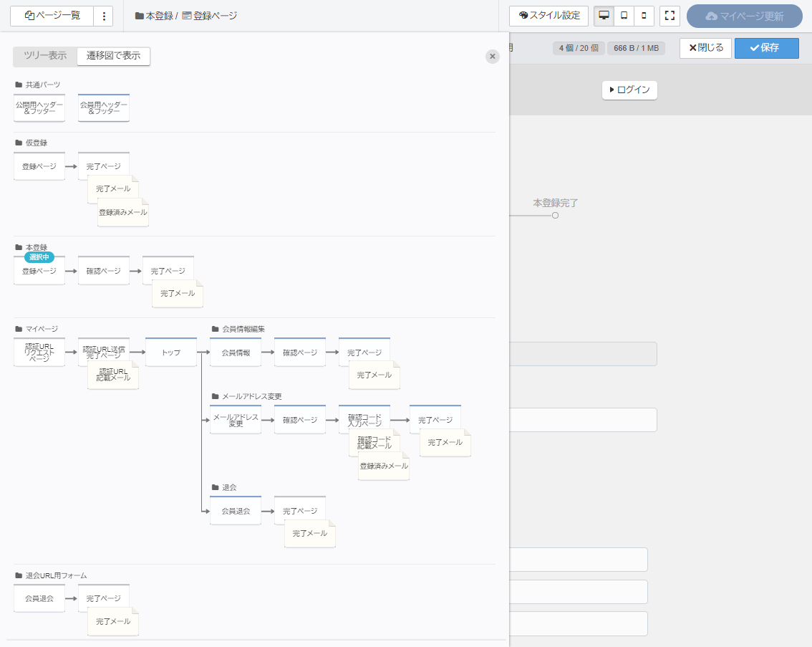Image resolution: width=812 pixels, height=647 pixels.
Task: Click 本登録 in the breadcrumb
Action: [155, 16]
